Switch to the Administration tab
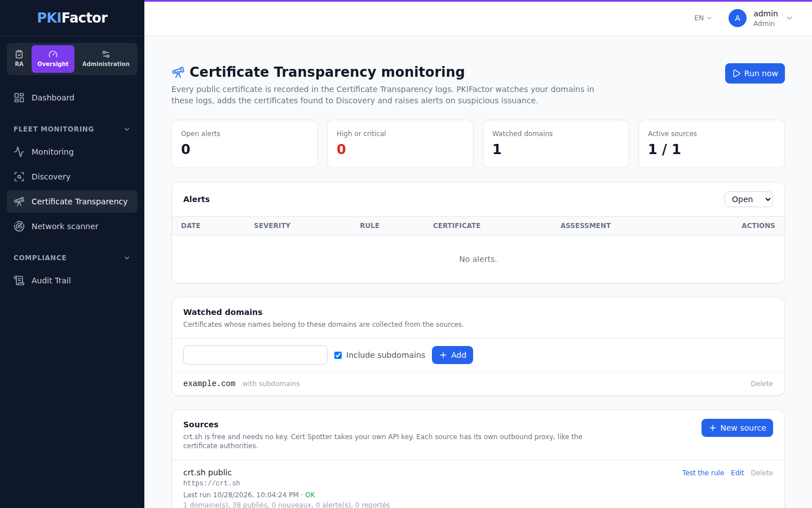Image resolution: width=812 pixels, height=508 pixels. click(106, 59)
